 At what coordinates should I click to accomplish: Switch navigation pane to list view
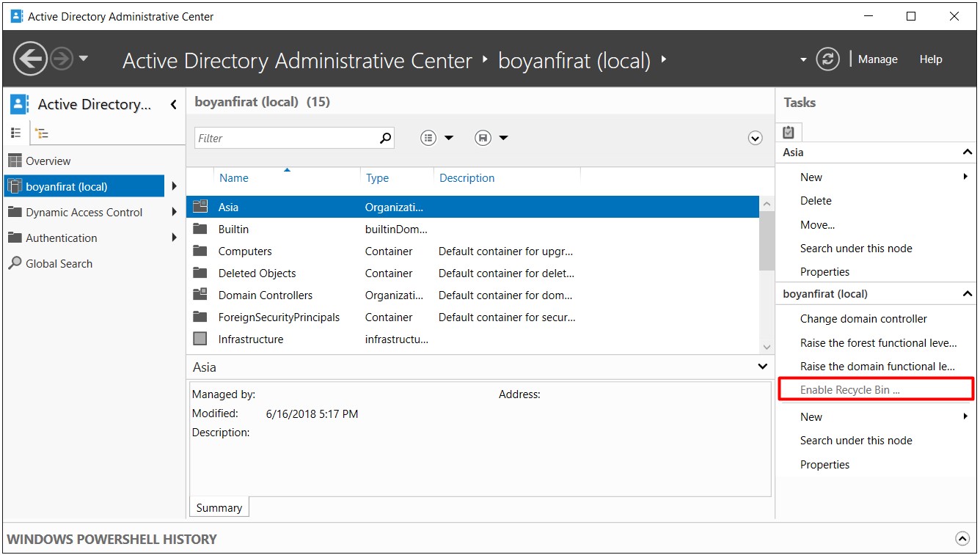click(16, 133)
